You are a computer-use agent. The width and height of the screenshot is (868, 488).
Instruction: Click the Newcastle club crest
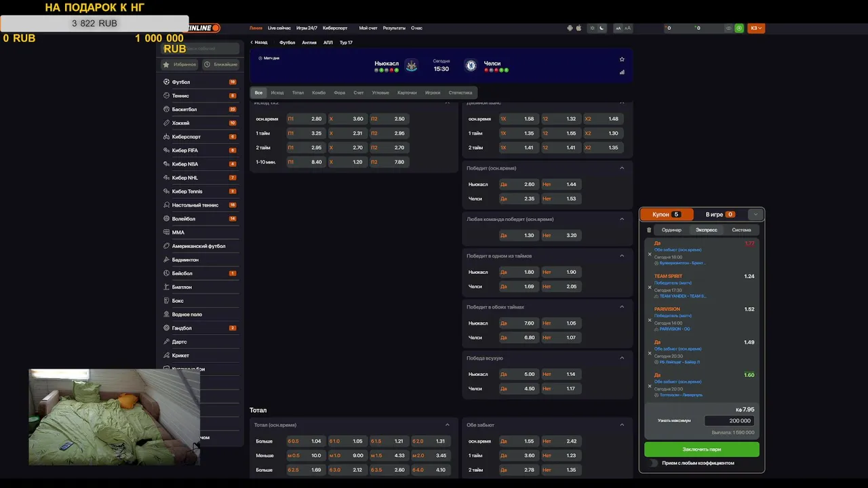pyautogui.click(x=411, y=65)
